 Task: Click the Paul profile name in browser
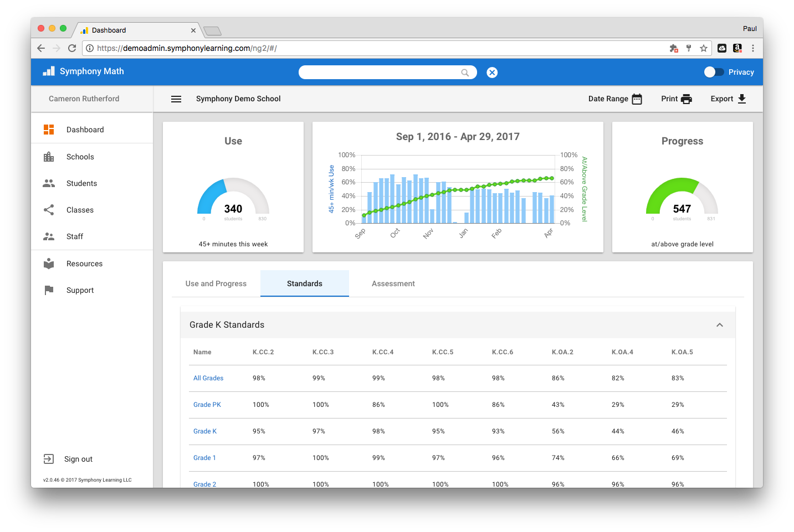(750, 29)
